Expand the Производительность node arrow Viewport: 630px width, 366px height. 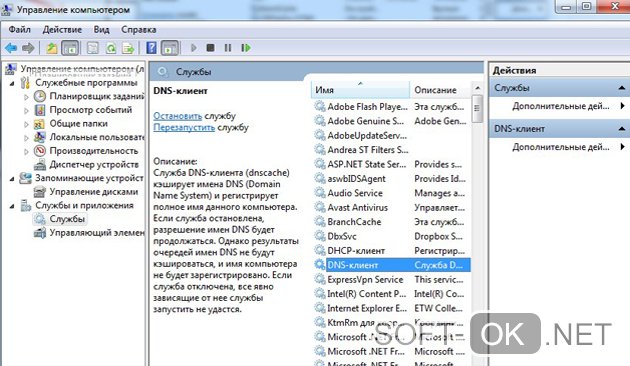point(26,151)
